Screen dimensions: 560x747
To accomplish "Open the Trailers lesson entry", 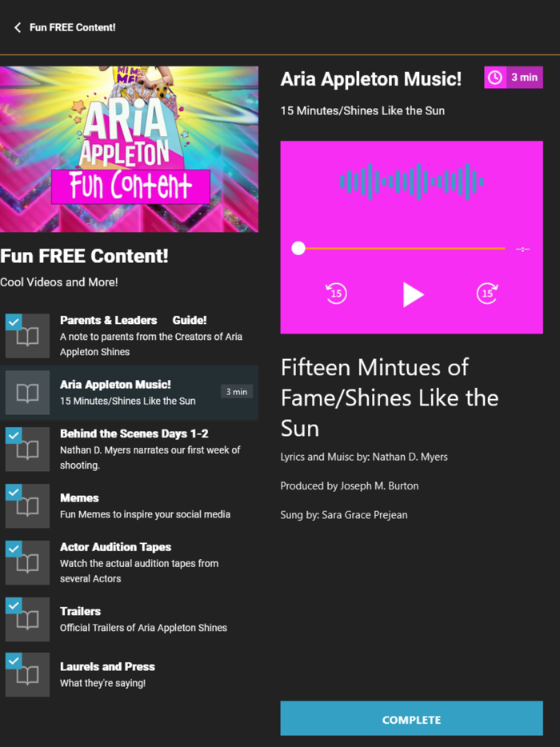I will point(129,619).
